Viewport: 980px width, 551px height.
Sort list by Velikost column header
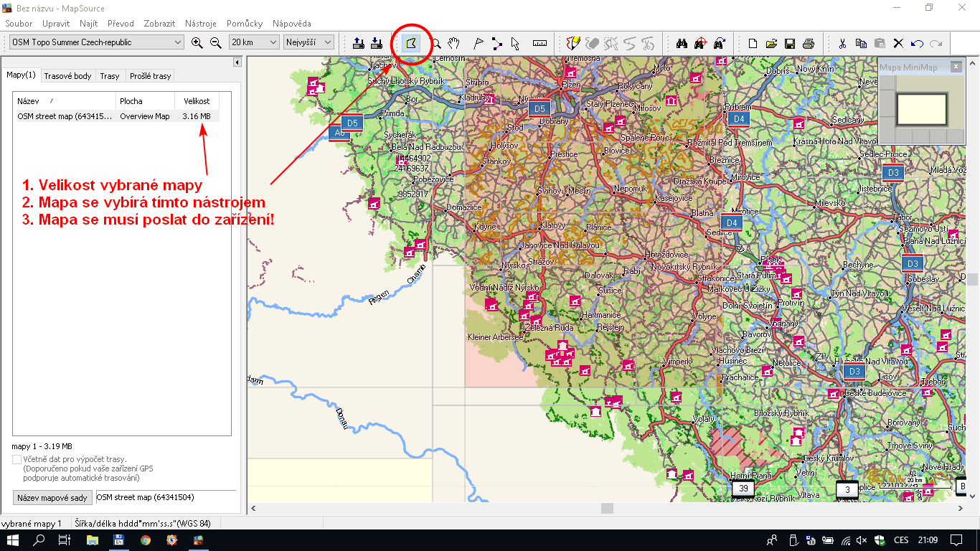(x=196, y=101)
